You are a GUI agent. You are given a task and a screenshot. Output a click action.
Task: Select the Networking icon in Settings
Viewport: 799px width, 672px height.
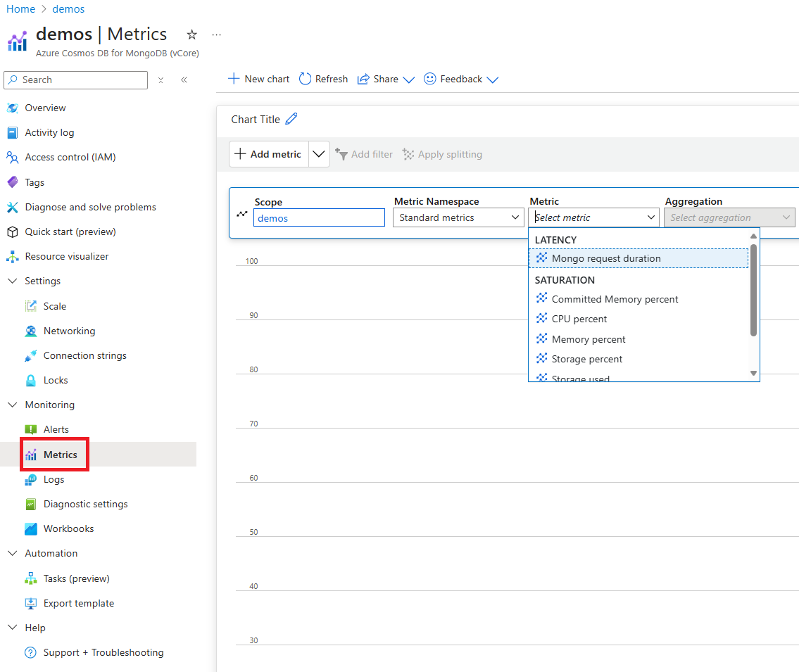[x=32, y=331]
